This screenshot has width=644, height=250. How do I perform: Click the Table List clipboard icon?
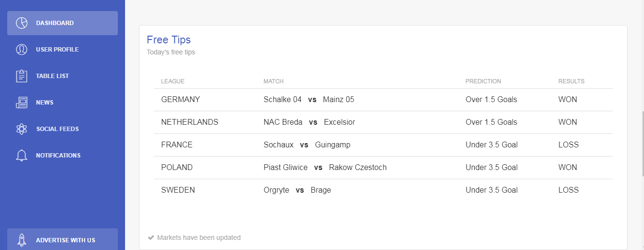(x=22, y=76)
